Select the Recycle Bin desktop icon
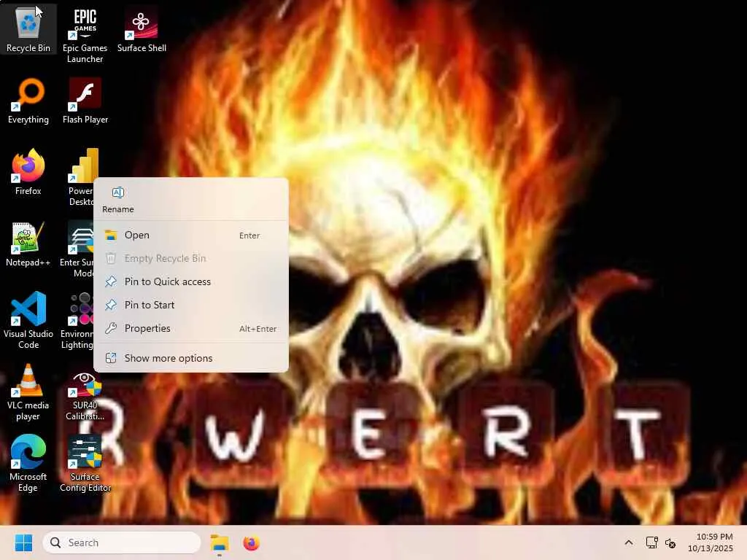This screenshot has height=560, width=747. [28, 28]
